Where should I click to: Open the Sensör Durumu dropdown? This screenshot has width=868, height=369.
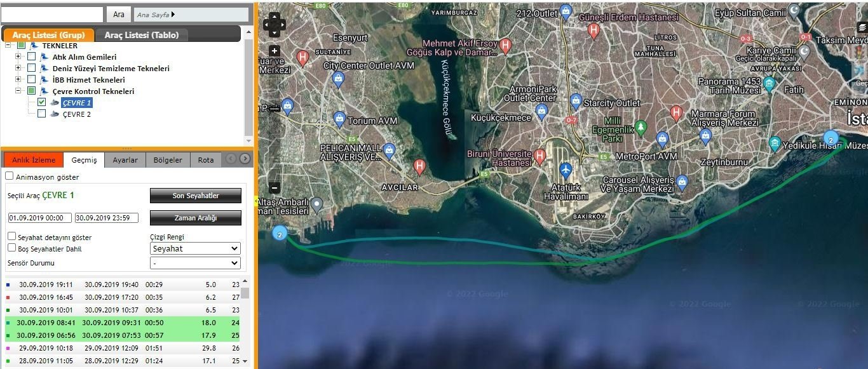click(x=195, y=263)
